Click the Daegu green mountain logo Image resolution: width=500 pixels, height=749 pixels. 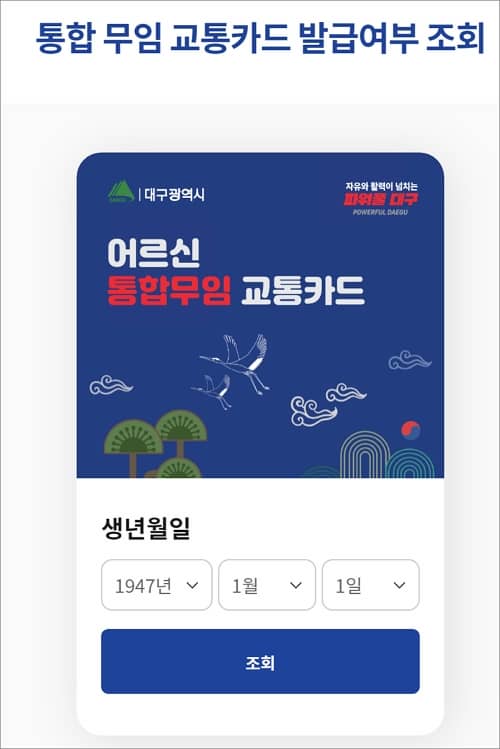click(x=121, y=192)
